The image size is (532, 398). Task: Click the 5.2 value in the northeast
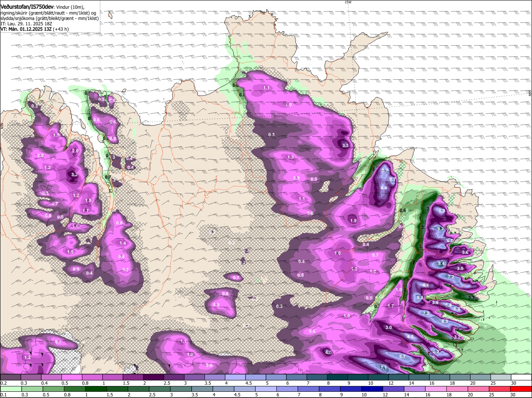coord(384,171)
